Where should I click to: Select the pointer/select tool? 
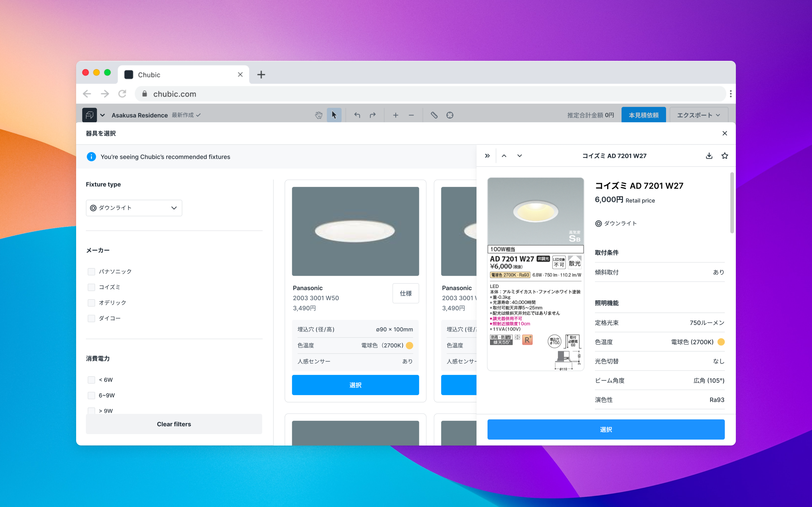point(334,115)
